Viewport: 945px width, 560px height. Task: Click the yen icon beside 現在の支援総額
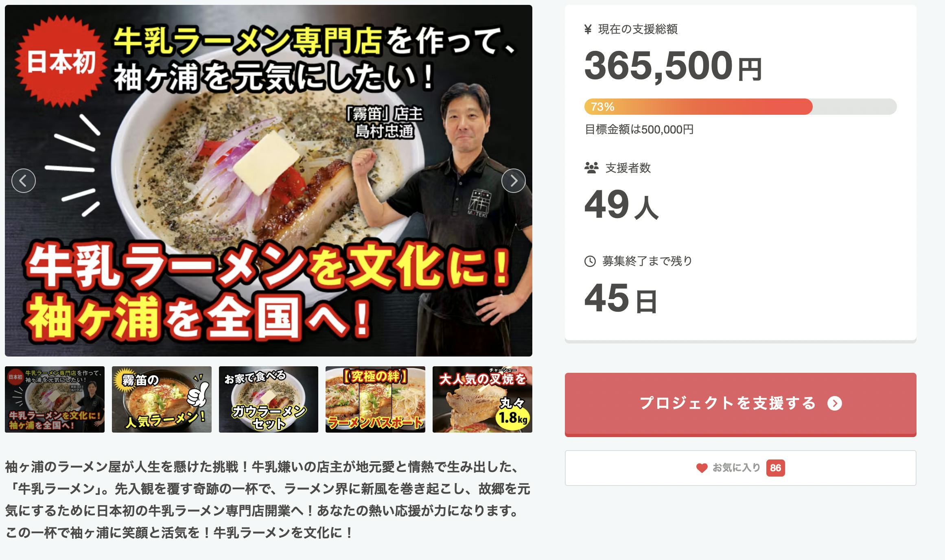pyautogui.click(x=588, y=29)
